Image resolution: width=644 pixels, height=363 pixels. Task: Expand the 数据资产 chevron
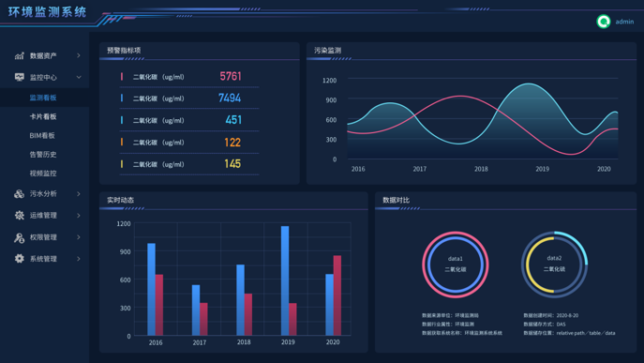tap(79, 55)
